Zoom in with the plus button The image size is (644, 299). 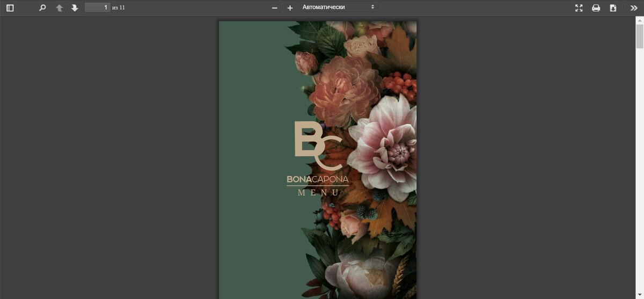290,8
